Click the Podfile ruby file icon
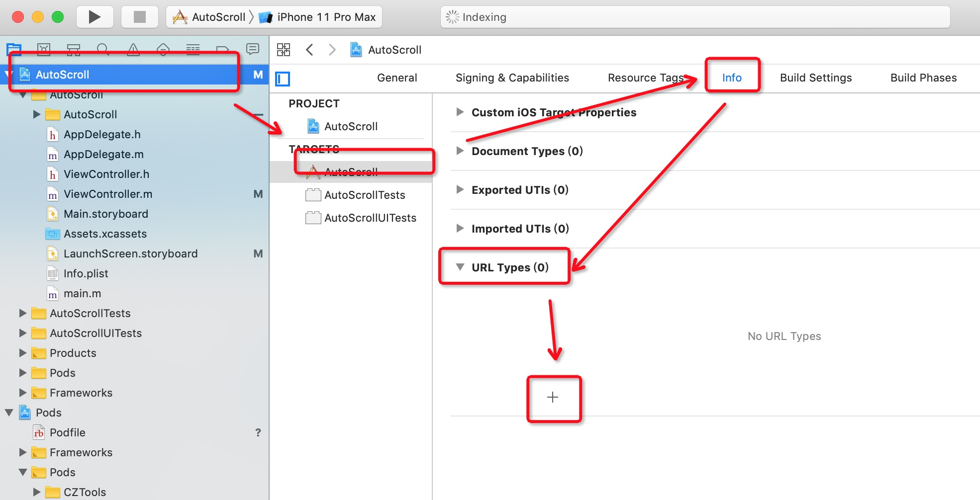Image resolution: width=980 pixels, height=500 pixels. point(39,432)
